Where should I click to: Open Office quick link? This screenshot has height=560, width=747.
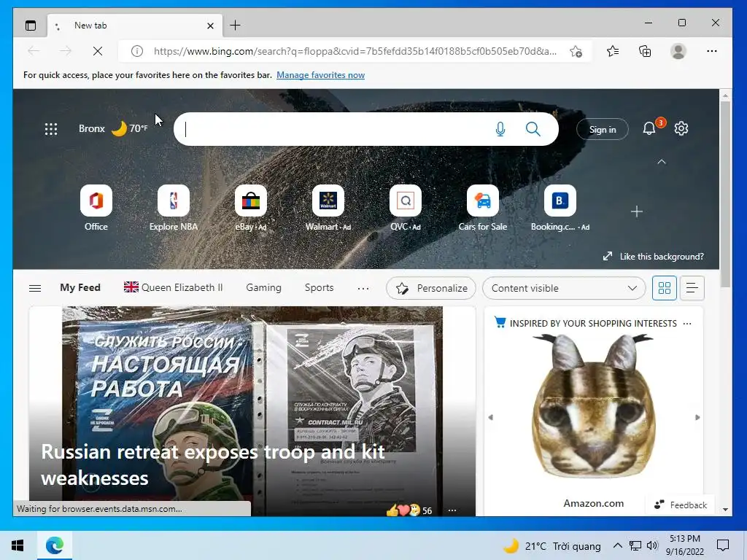click(x=96, y=208)
